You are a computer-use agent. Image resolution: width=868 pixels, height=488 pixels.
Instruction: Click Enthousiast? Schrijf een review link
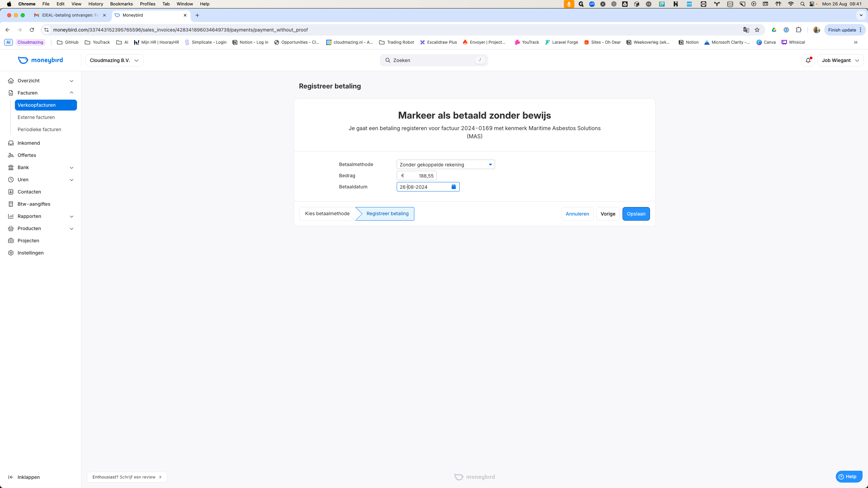pos(127,477)
